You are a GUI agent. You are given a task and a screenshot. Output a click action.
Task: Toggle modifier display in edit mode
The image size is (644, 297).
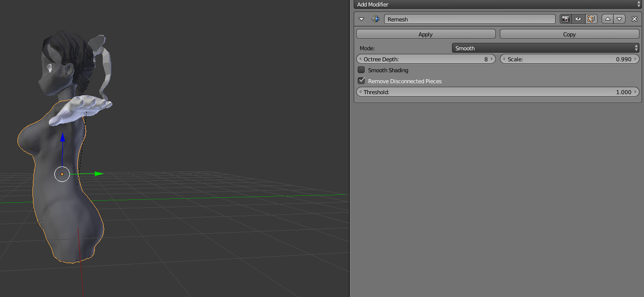point(591,19)
